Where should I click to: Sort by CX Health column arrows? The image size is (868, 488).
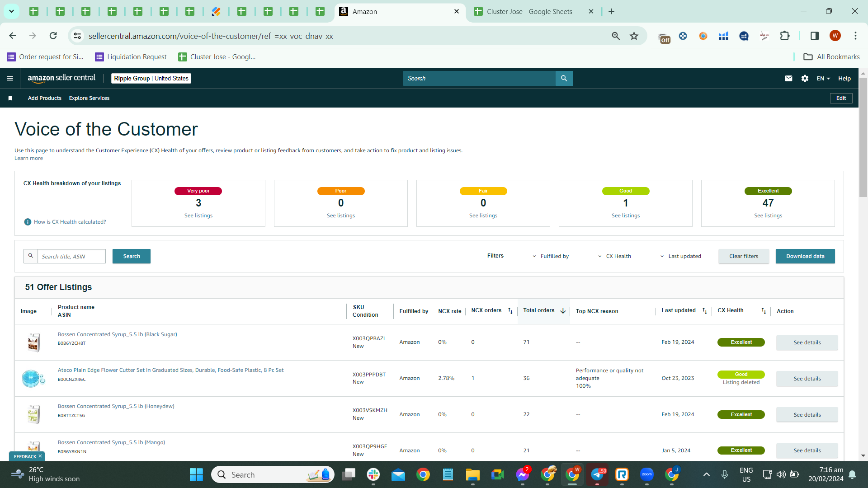(x=764, y=311)
